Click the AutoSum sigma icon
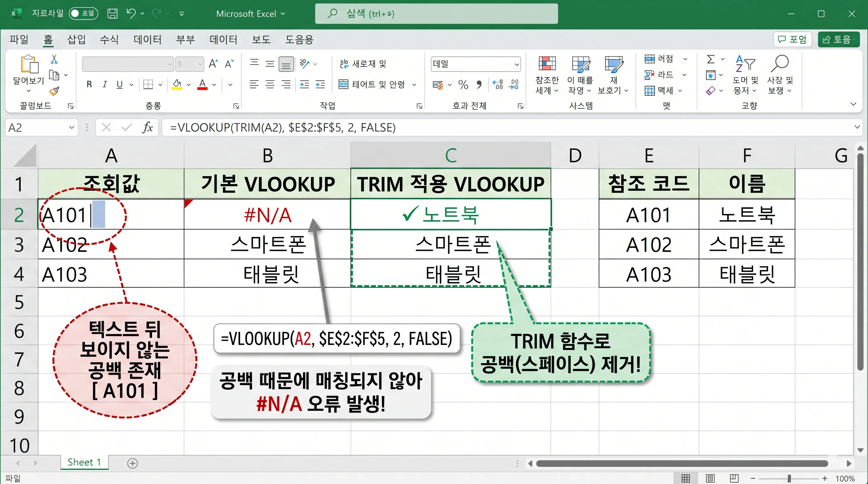868x484 pixels. tap(711, 60)
